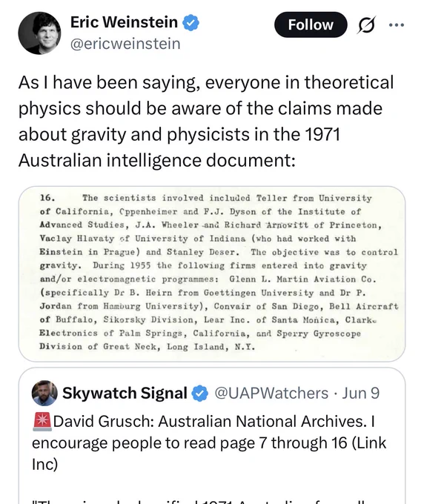
Task: Open the quoted David Grusch post text
Action: [208, 442]
